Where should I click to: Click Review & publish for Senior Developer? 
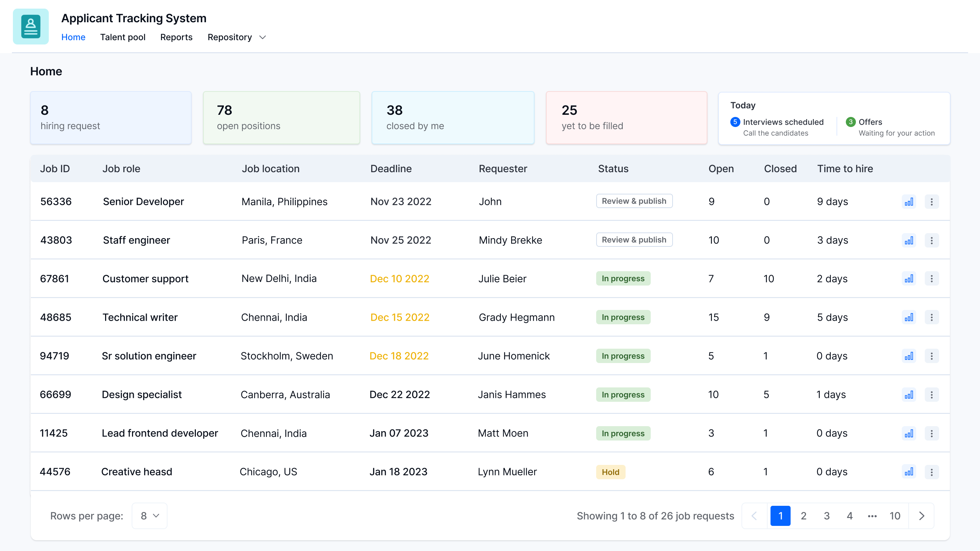[634, 201]
